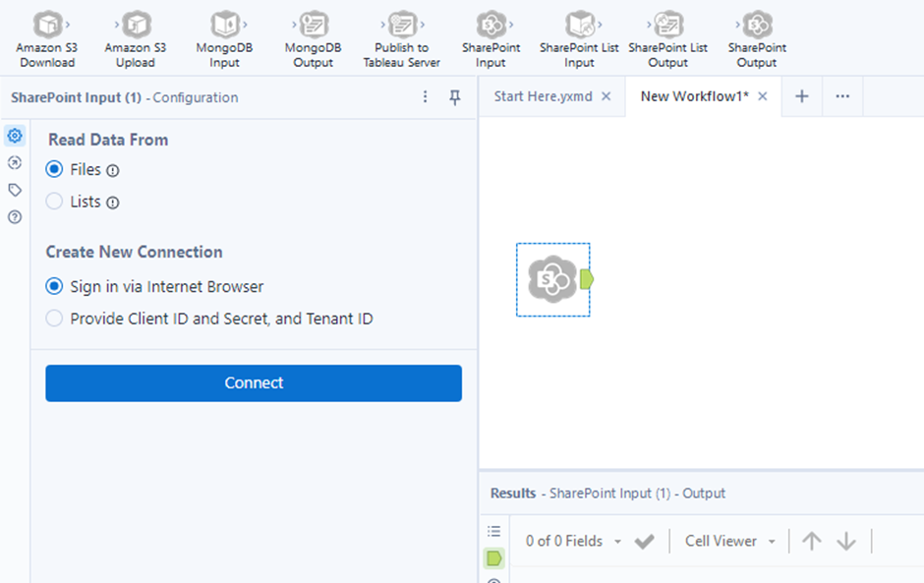Select the Files radio button
The image size is (924, 583).
coord(54,170)
